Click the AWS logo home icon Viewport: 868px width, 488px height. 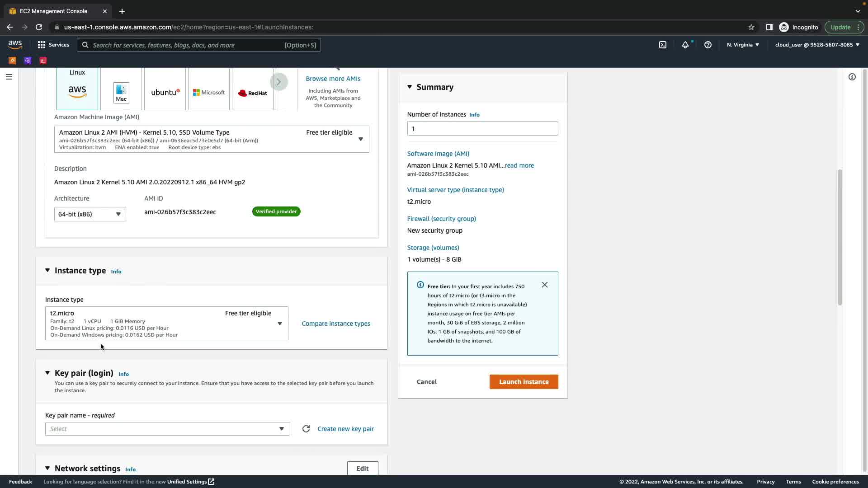coord(15,45)
